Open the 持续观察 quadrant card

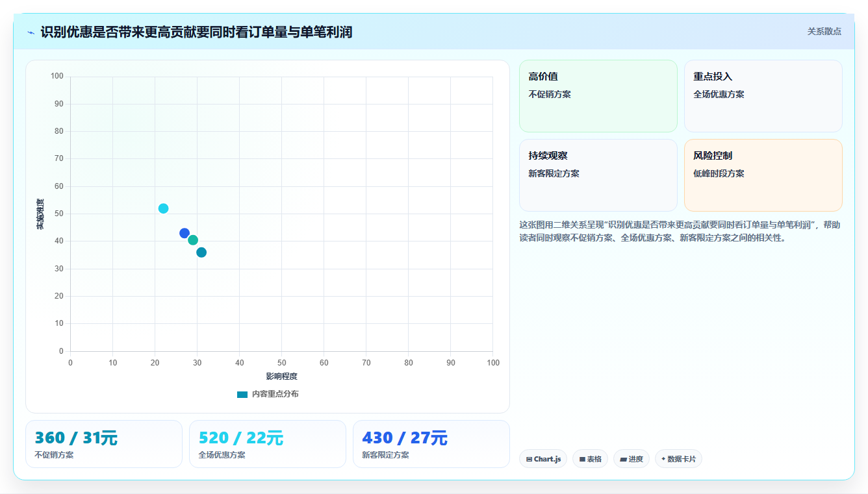[x=598, y=175]
